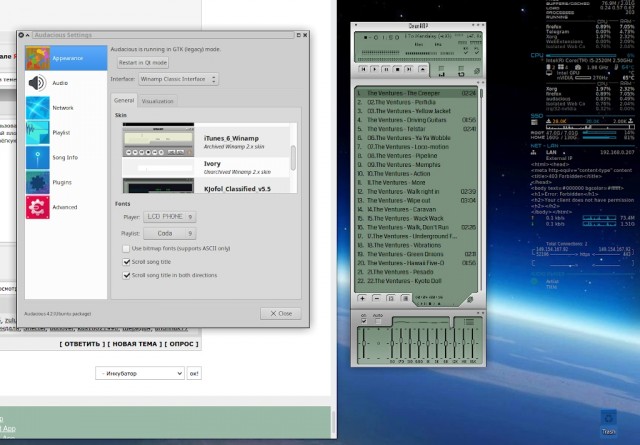Viewport: 640px width, 445px height.
Task: Select '22.The Ventures - Kyoto Doll' in playlist
Action: point(416,281)
